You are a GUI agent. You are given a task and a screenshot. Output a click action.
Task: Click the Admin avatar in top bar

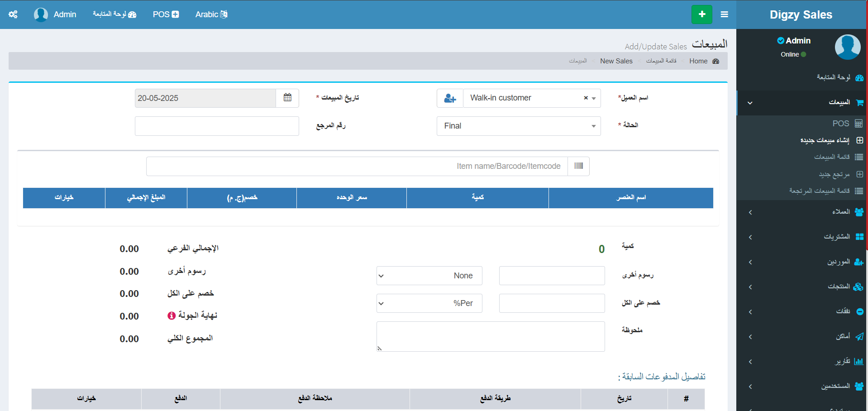41,14
